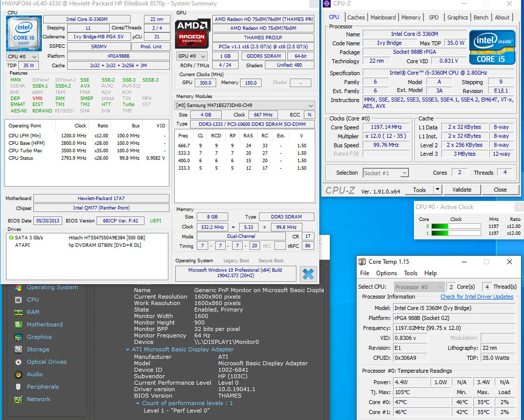Viewport: 524px width, 420px height.
Task: Click the Close button in CPU-Z
Action: pyautogui.click(x=500, y=190)
